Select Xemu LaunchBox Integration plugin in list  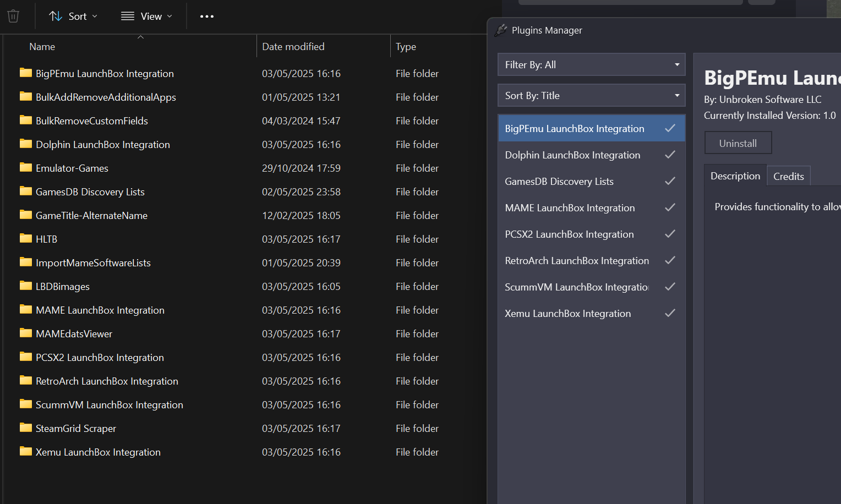click(592, 314)
